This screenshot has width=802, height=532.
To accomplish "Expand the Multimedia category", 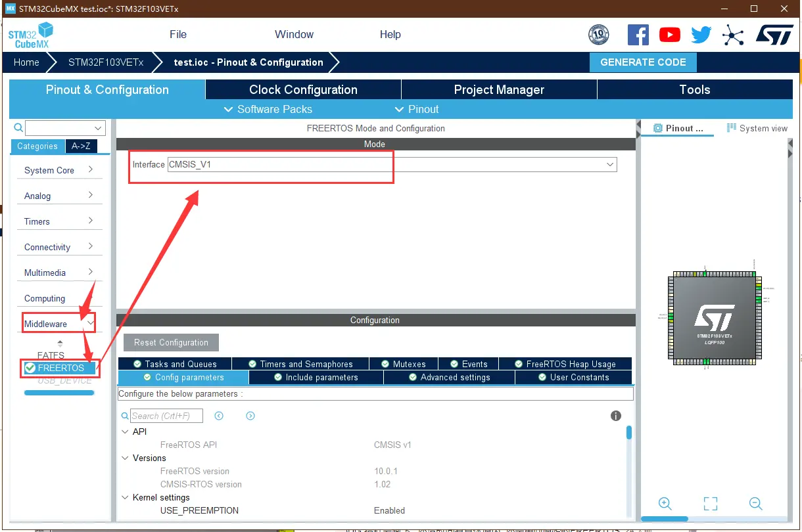I will click(59, 273).
